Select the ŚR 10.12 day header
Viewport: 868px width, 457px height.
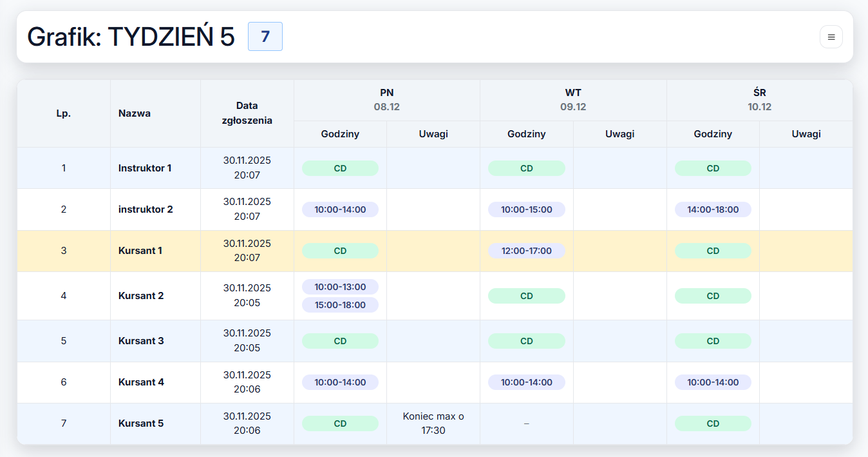click(x=759, y=100)
